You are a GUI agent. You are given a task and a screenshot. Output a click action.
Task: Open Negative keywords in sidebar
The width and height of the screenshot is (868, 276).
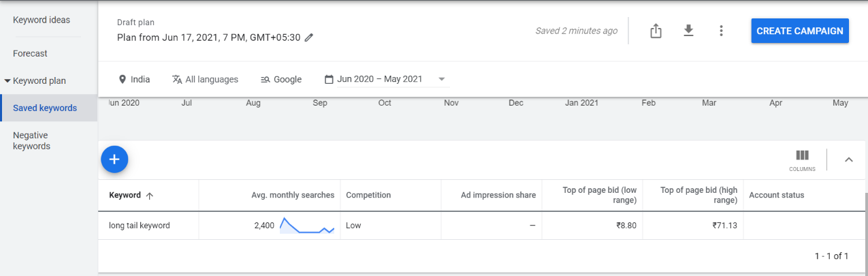pyautogui.click(x=31, y=140)
